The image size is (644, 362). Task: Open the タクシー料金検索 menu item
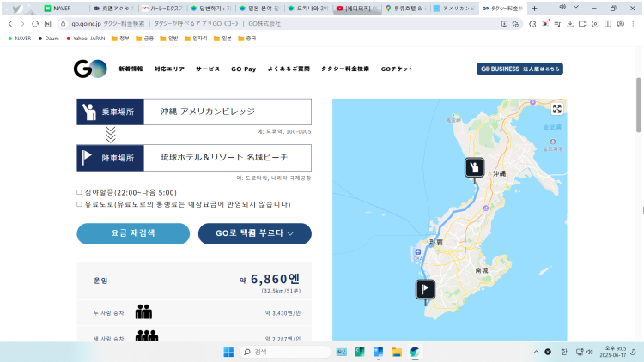tap(345, 69)
